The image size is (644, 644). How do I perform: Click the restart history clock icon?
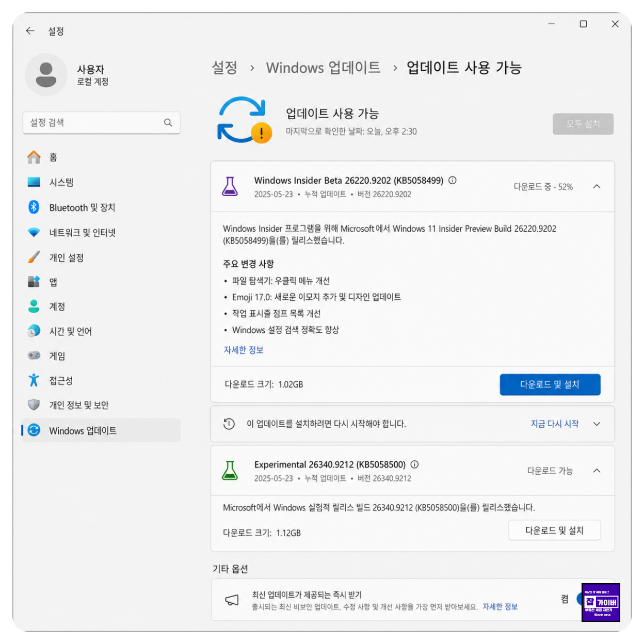pyautogui.click(x=229, y=424)
